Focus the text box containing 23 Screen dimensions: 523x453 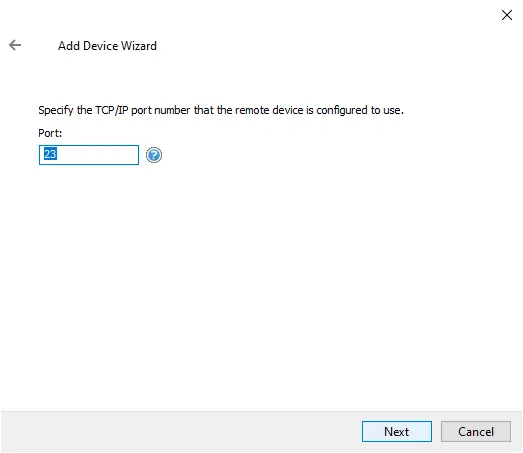point(89,155)
